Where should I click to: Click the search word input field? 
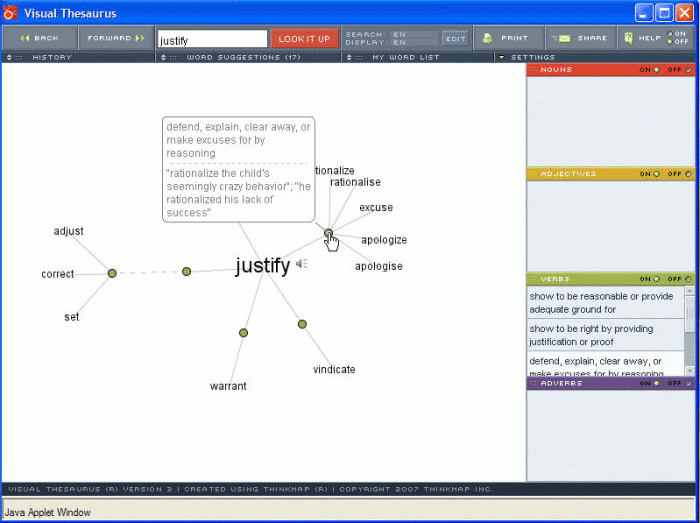coord(212,39)
